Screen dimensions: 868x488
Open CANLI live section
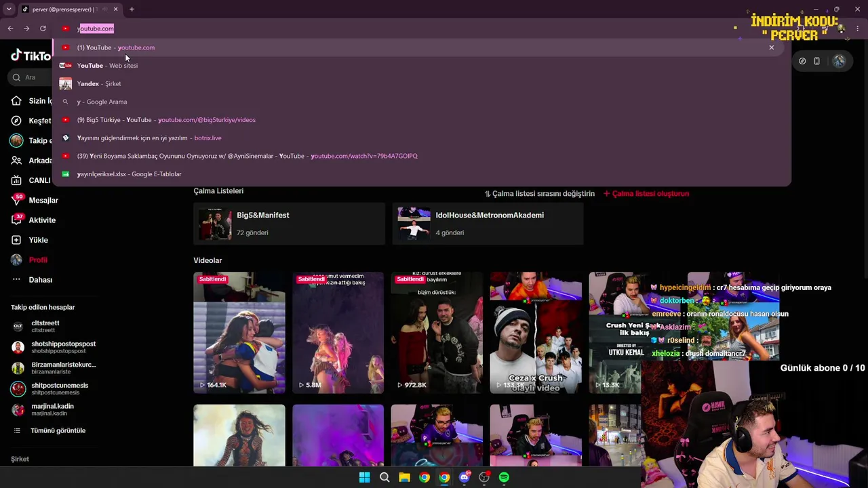click(x=31, y=180)
